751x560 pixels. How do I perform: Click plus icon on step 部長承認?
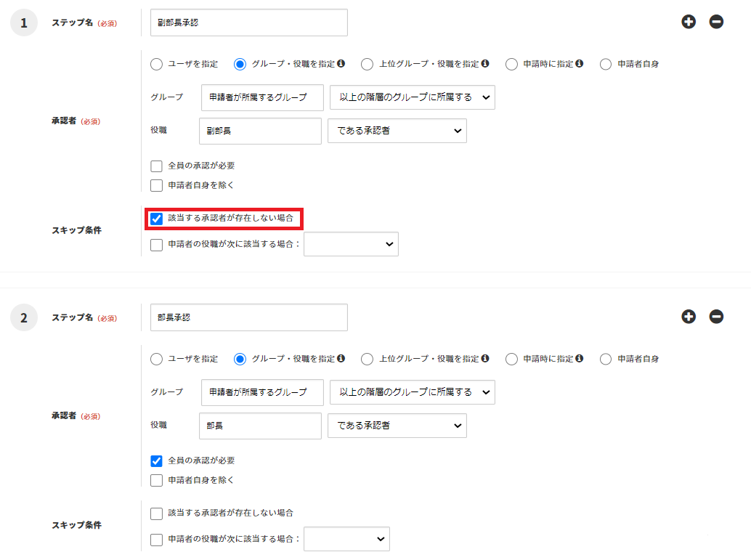(689, 317)
